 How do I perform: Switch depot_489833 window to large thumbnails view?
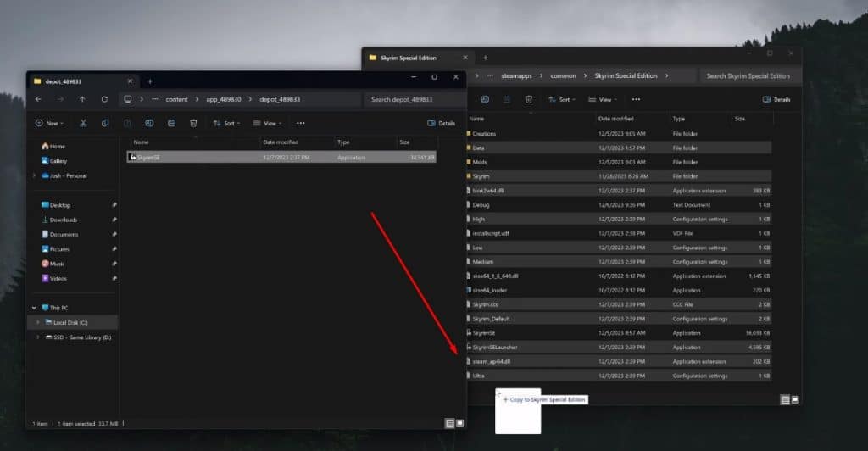coord(460,423)
